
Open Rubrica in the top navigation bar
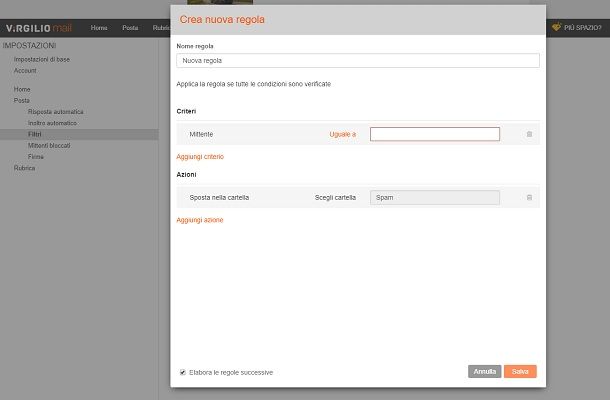click(161, 28)
